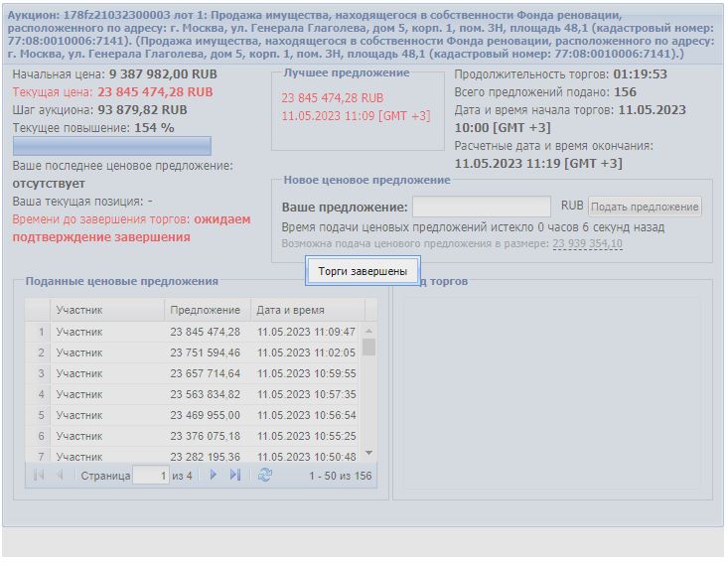Click the page number input field
The width and height of the screenshot is (728, 562).
151,476
